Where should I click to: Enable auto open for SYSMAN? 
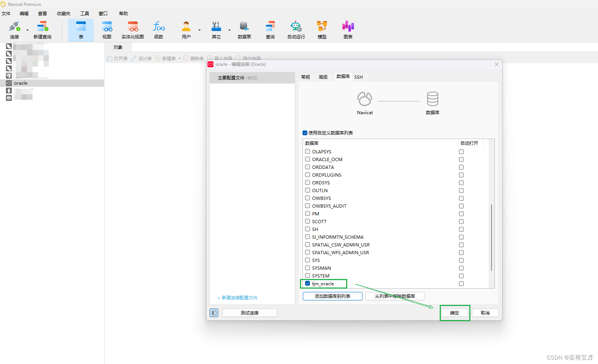[x=461, y=268]
